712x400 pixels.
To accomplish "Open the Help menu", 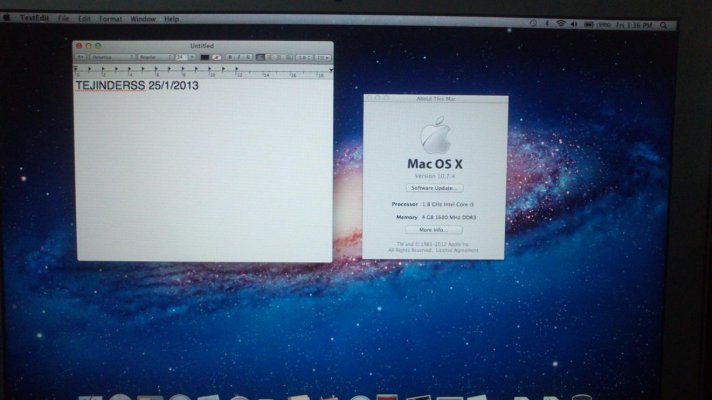I will pyautogui.click(x=171, y=19).
